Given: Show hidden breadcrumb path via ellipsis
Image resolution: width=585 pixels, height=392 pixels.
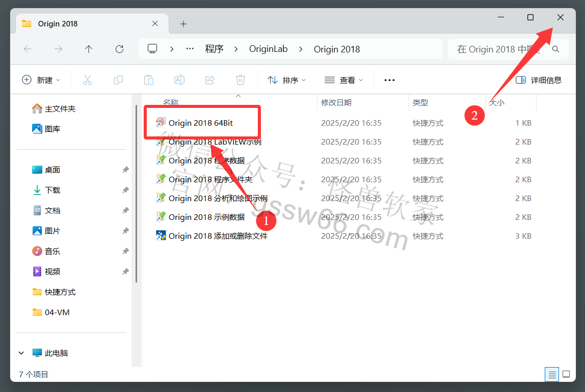Looking at the screenshot, I should (190, 49).
